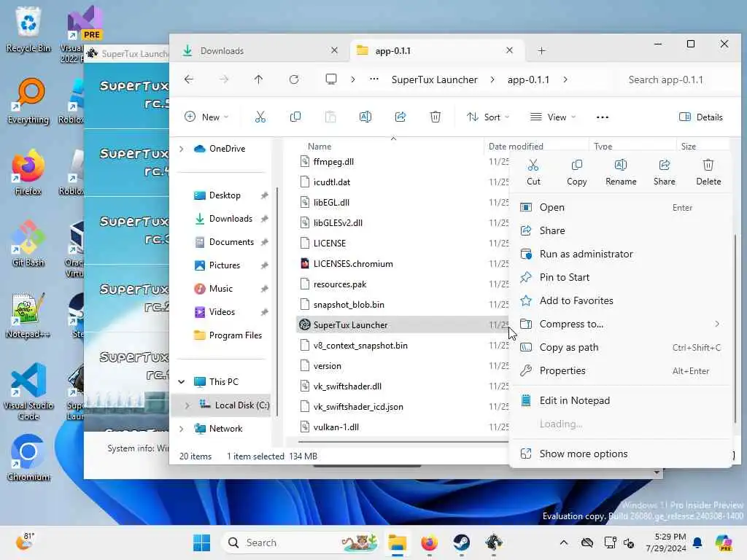Refresh the folder view
The height and width of the screenshot is (560, 747).
tap(294, 79)
